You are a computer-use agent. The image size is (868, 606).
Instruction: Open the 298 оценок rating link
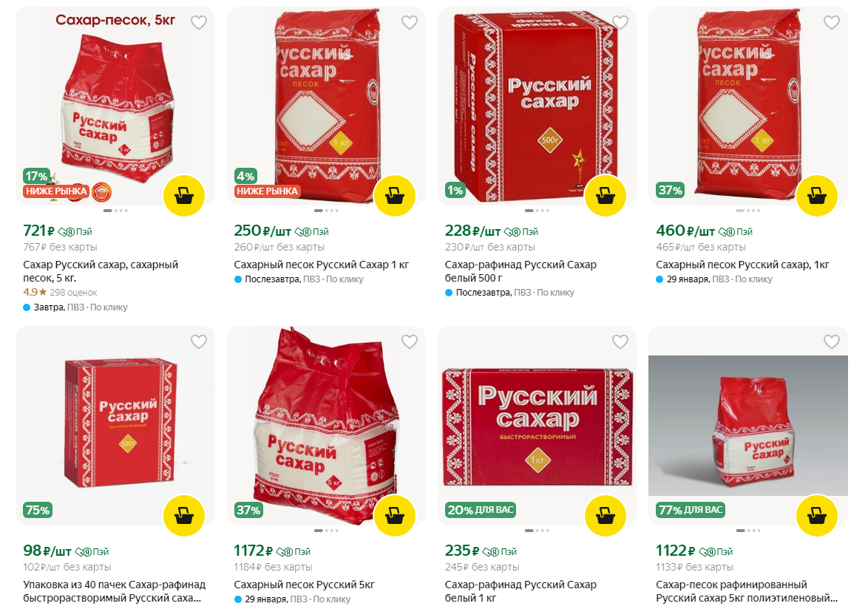[x=73, y=292]
